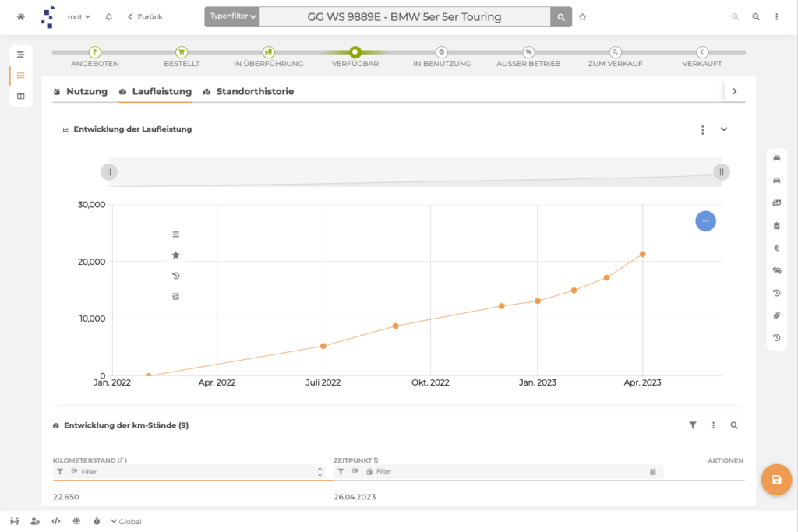Image resolution: width=798 pixels, height=532 pixels.
Task: Open the Zeitpunkt date picker calendar icon
Action: [653, 472]
